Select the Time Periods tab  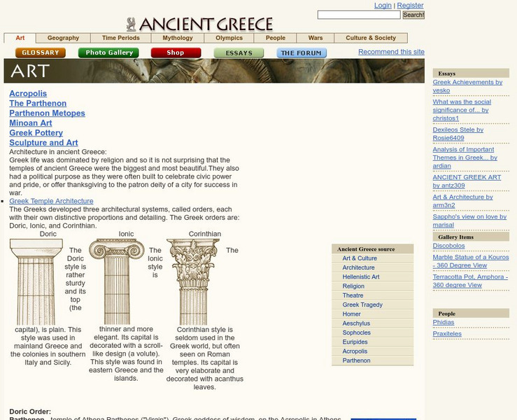tap(121, 38)
